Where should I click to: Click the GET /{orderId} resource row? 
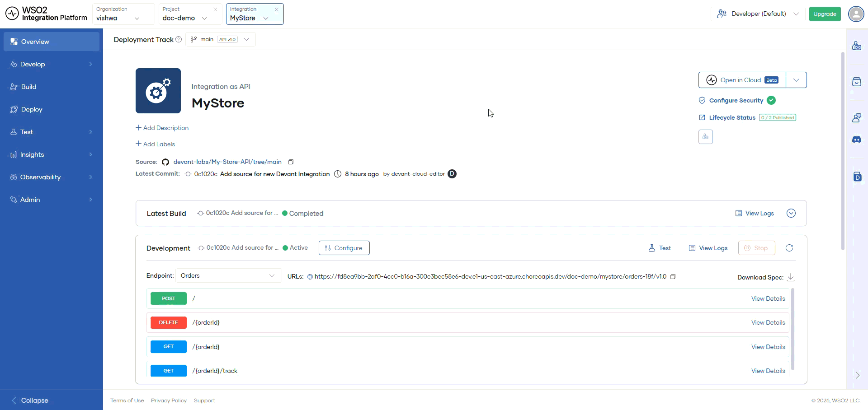pos(468,347)
